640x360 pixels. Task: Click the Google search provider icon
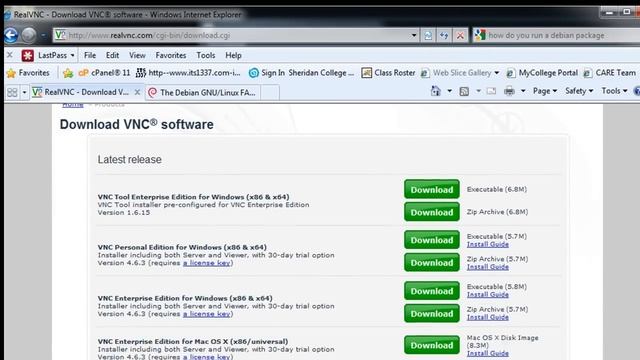click(480, 35)
